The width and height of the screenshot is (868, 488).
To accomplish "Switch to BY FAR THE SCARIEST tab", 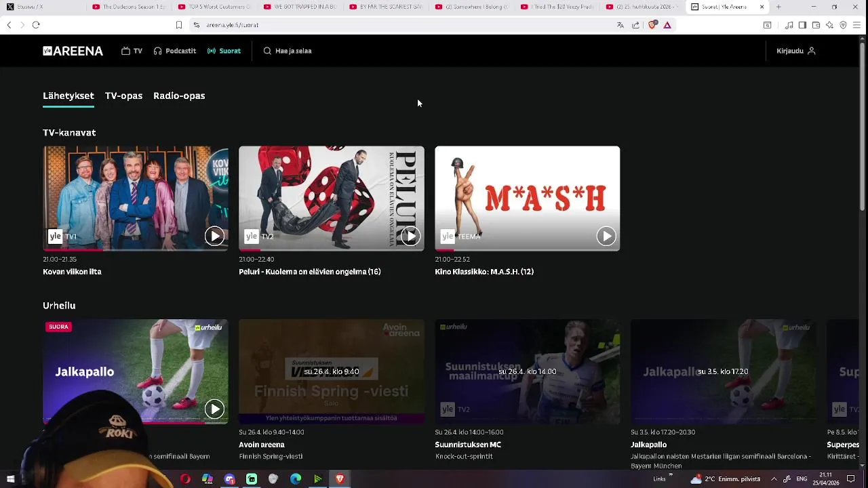I will 386,7.
